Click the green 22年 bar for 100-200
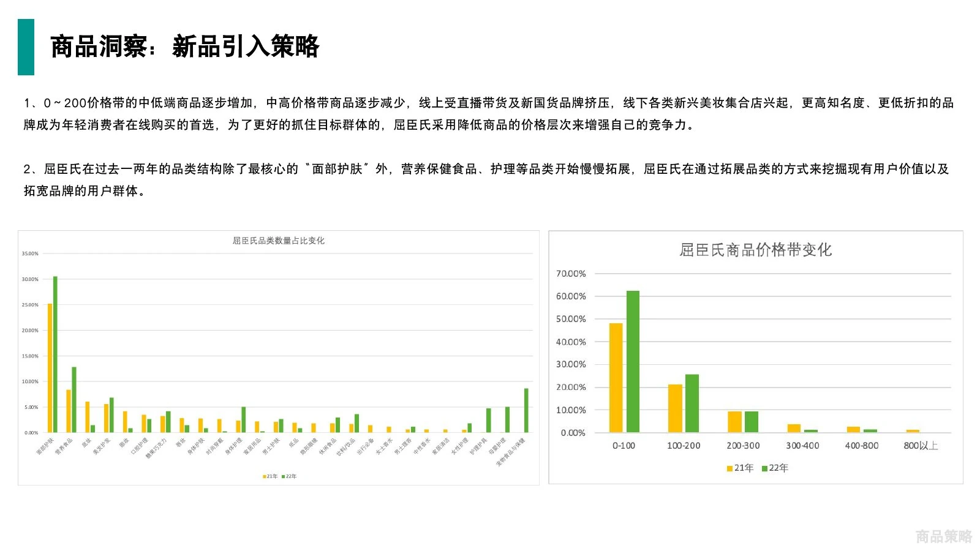This screenshot has width=980, height=551. coord(692,403)
